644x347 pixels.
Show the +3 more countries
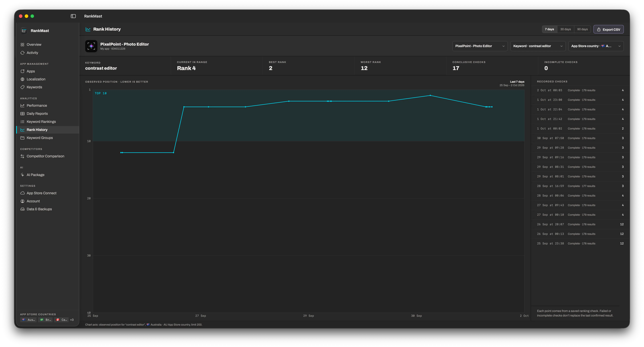coord(72,320)
